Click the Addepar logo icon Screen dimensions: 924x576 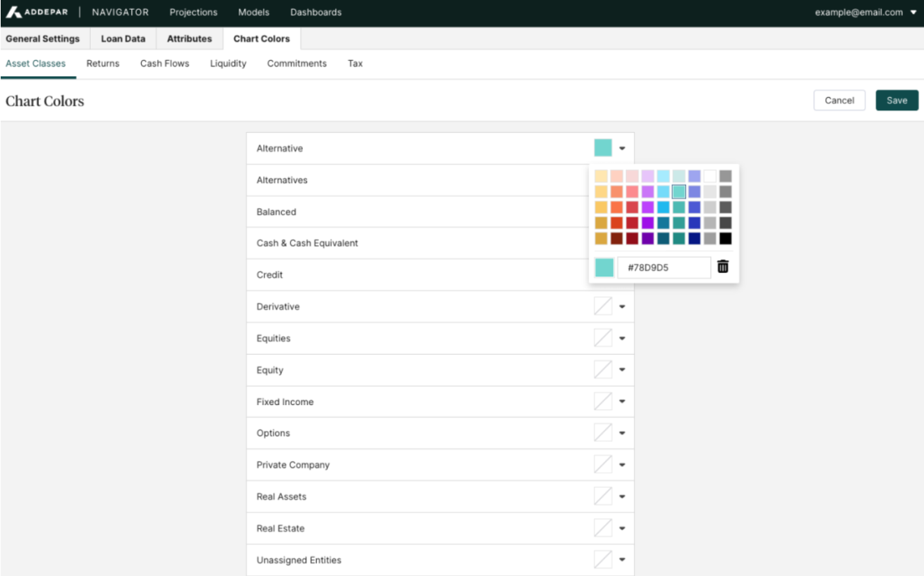[14, 13]
